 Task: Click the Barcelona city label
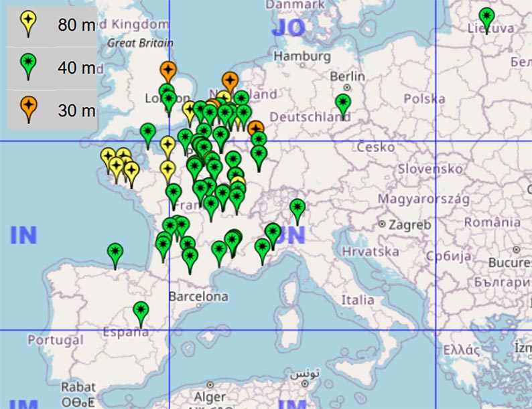pyautogui.click(x=198, y=296)
